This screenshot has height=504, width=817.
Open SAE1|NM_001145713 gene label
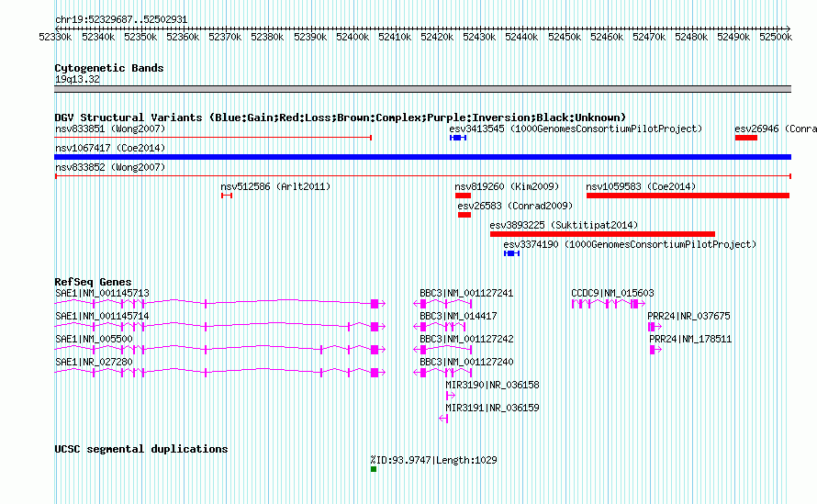(x=102, y=293)
